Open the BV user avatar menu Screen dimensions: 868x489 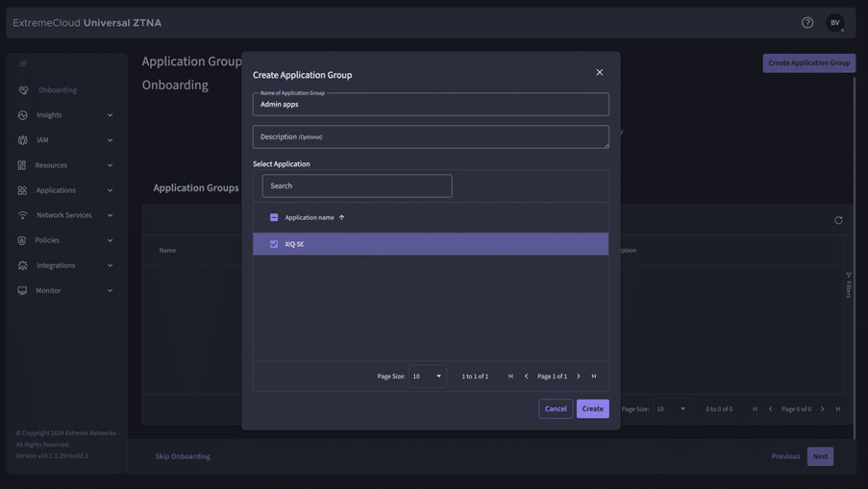pyautogui.click(x=834, y=23)
